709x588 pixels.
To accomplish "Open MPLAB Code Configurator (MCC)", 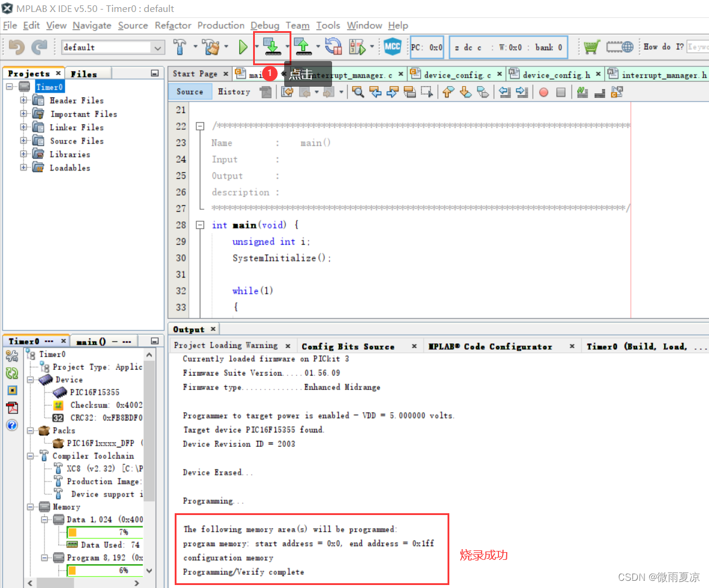I will tap(392, 47).
